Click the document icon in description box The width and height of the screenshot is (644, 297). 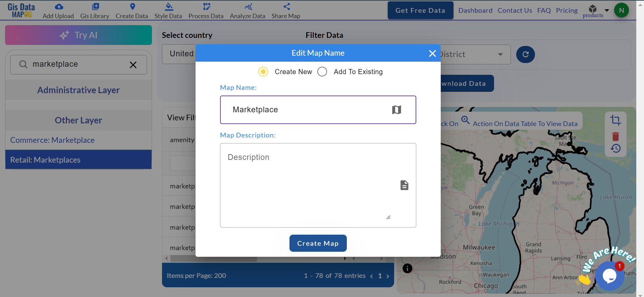tap(405, 185)
